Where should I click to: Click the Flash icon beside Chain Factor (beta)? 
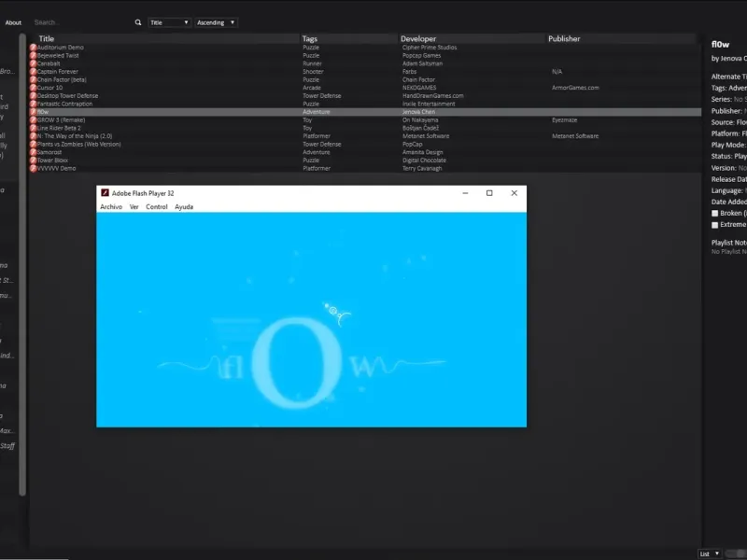click(33, 79)
